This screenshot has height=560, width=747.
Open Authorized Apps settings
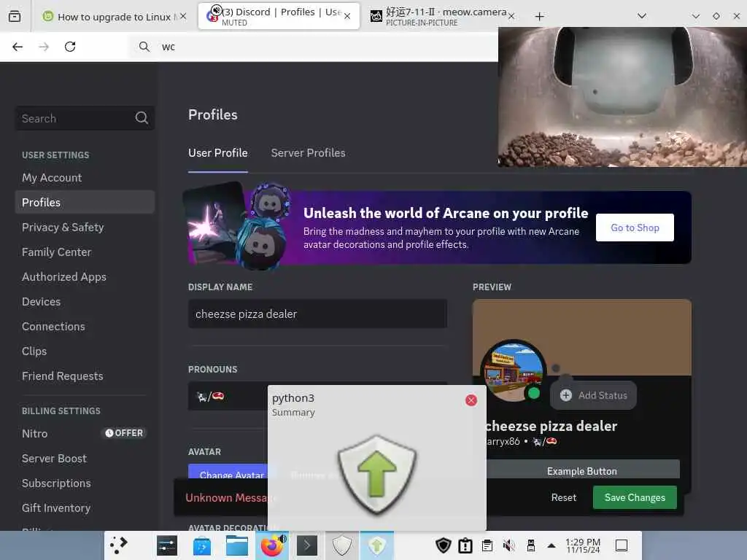click(x=85, y=276)
